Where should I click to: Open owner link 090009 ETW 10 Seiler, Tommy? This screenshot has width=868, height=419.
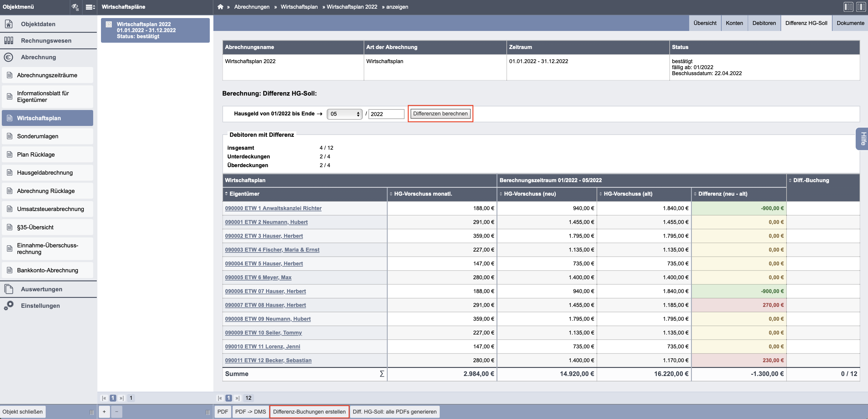(263, 332)
